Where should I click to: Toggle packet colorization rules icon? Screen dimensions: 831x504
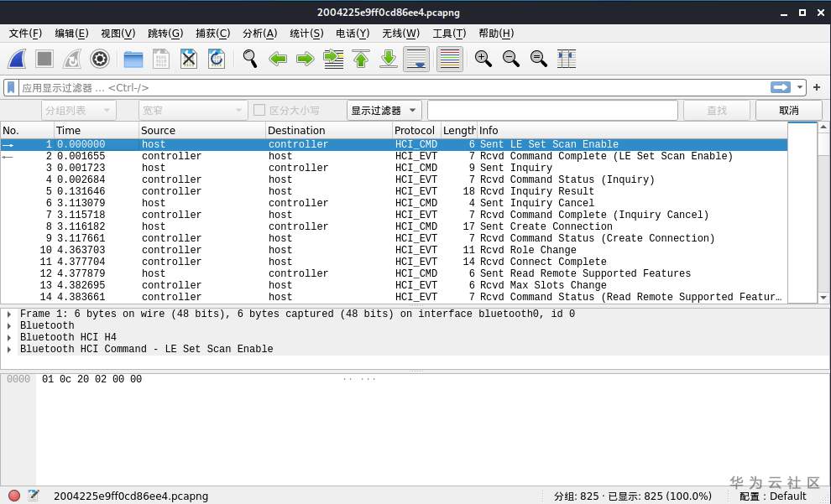point(449,59)
